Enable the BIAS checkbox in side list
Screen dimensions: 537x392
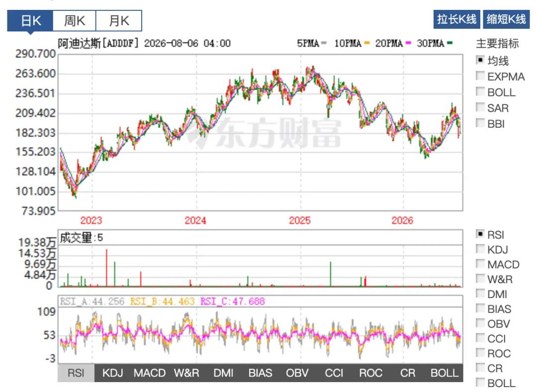(480, 309)
